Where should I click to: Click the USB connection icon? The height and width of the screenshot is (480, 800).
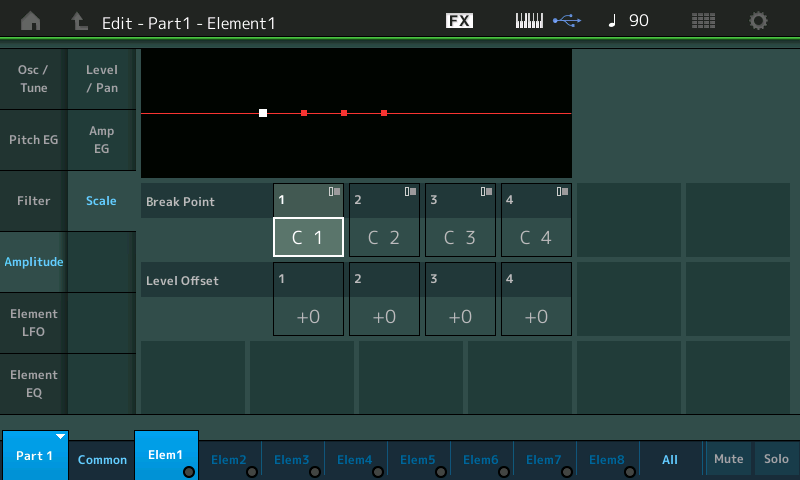(x=566, y=21)
